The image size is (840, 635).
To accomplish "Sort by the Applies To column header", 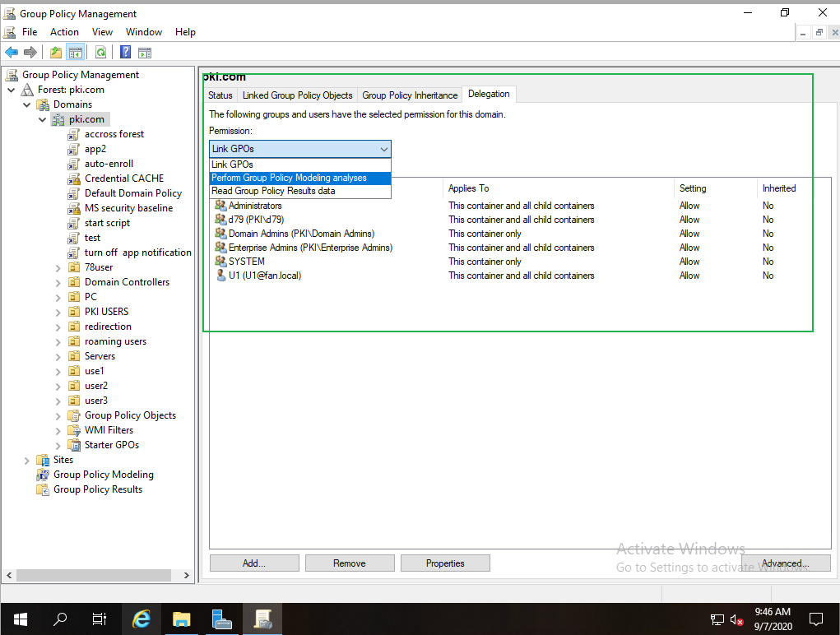I will coord(558,188).
